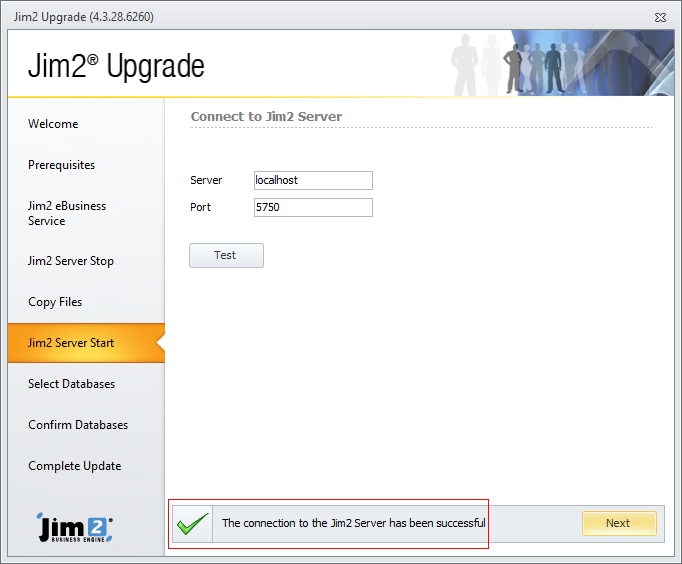Select the Prerequisites step
The height and width of the screenshot is (564, 682).
pyautogui.click(x=61, y=165)
